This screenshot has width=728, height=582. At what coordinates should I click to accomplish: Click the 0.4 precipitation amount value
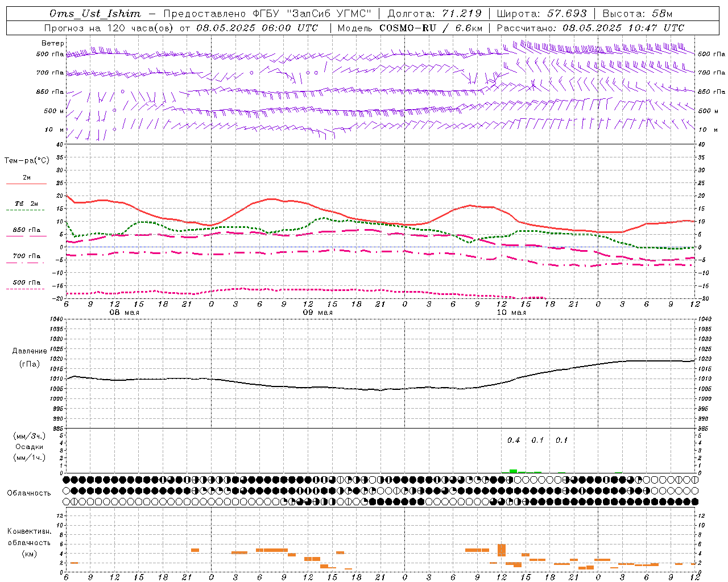click(514, 440)
